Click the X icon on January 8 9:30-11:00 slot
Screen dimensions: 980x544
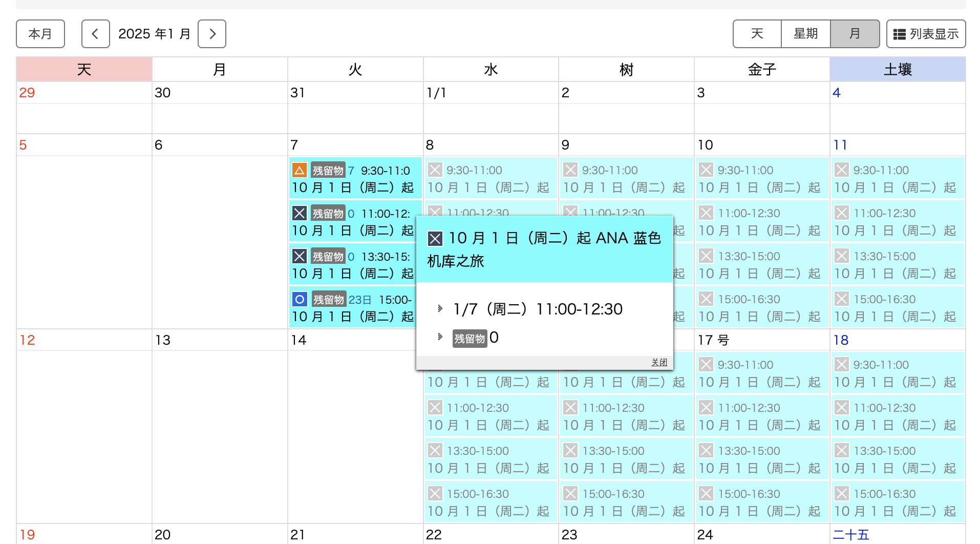[435, 170]
